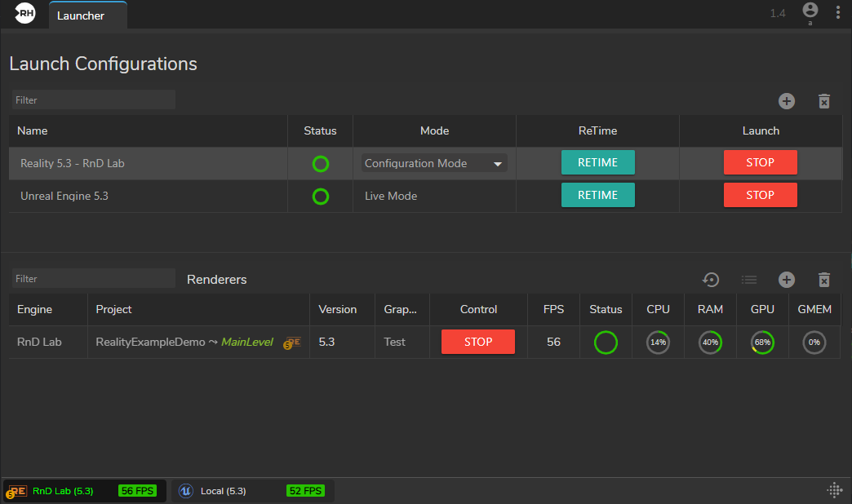This screenshot has width=852, height=504.
Task: Delete the selected launch configuration
Action: [x=824, y=101]
